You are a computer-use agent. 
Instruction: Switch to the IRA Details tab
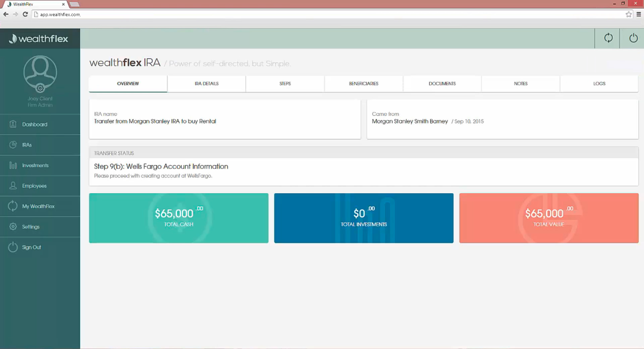click(x=206, y=84)
